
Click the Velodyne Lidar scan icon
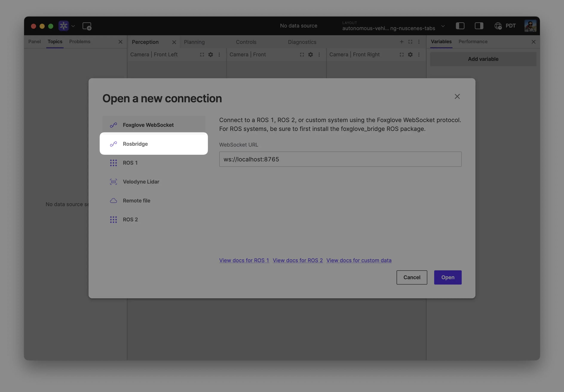point(113,182)
